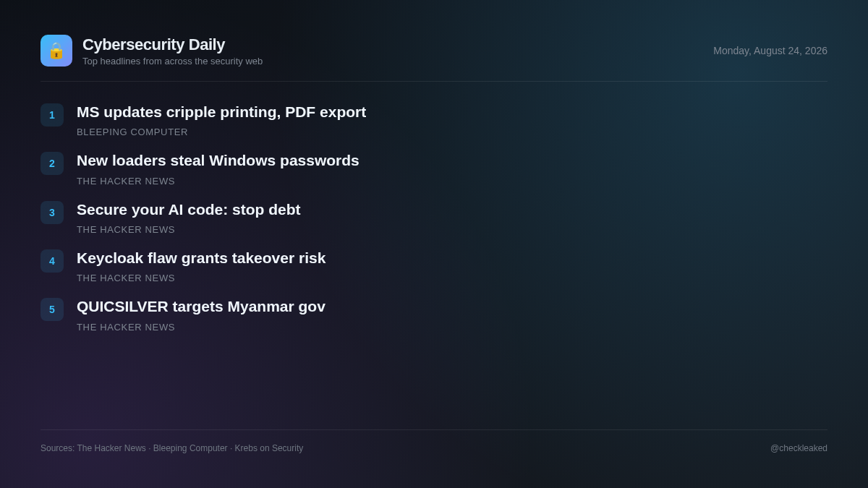Click The Hacker News label under headline 5

pyautogui.click(x=126, y=328)
